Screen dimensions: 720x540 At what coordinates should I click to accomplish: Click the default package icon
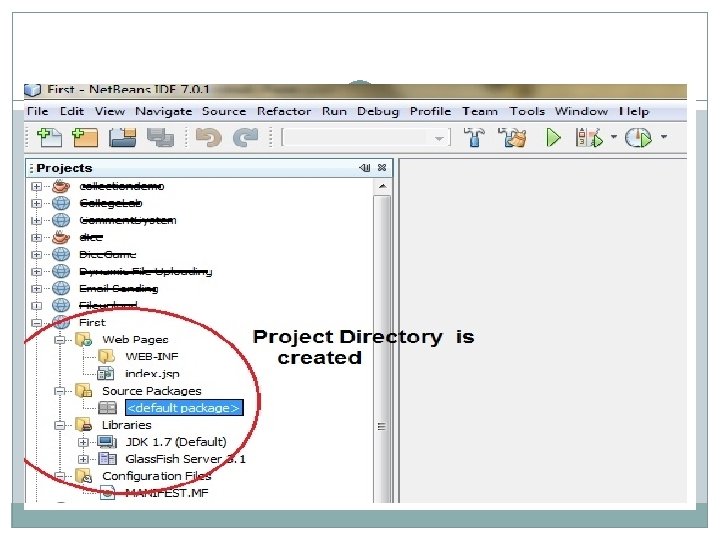click(x=107, y=408)
